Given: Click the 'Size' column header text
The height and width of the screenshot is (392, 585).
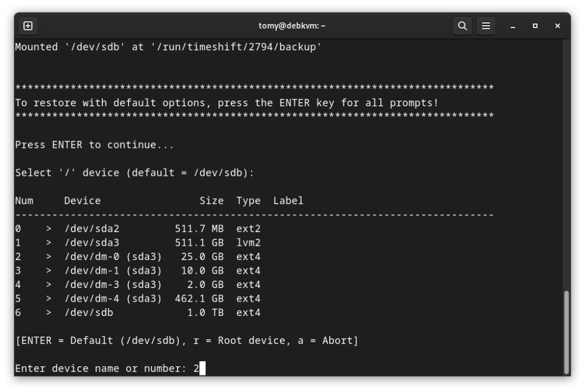Looking at the screenshot, I should (211, 201).
